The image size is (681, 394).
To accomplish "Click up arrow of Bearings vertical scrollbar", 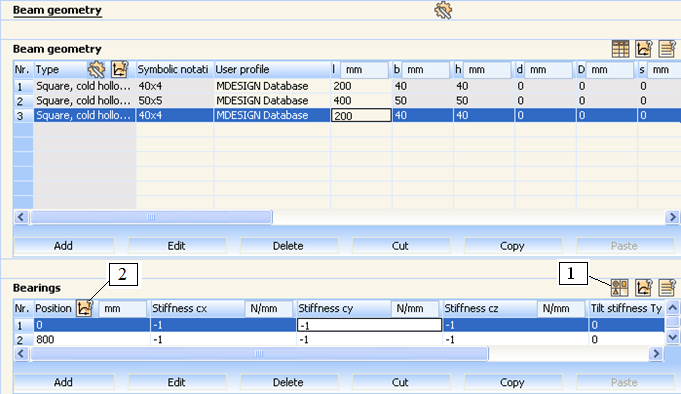I will click(x=672, y=308).
